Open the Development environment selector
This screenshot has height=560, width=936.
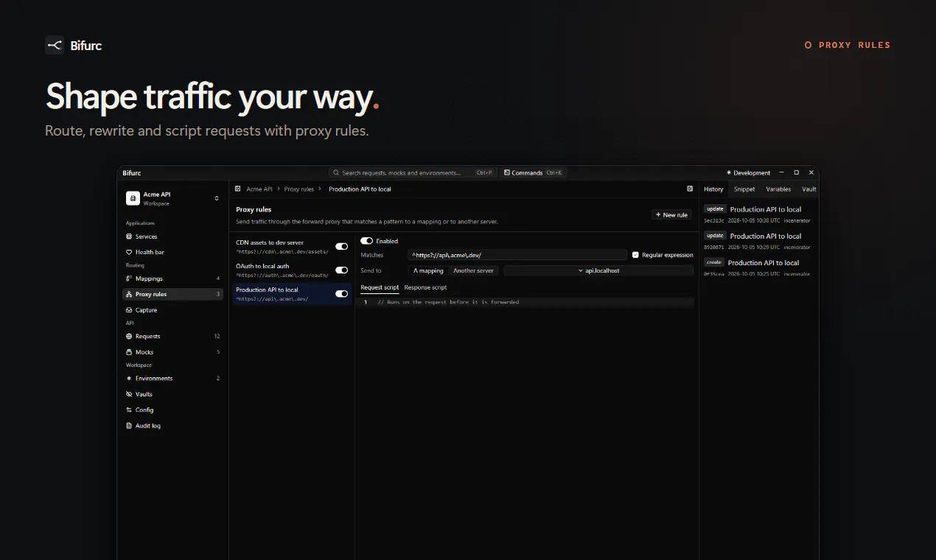(748, 173)
